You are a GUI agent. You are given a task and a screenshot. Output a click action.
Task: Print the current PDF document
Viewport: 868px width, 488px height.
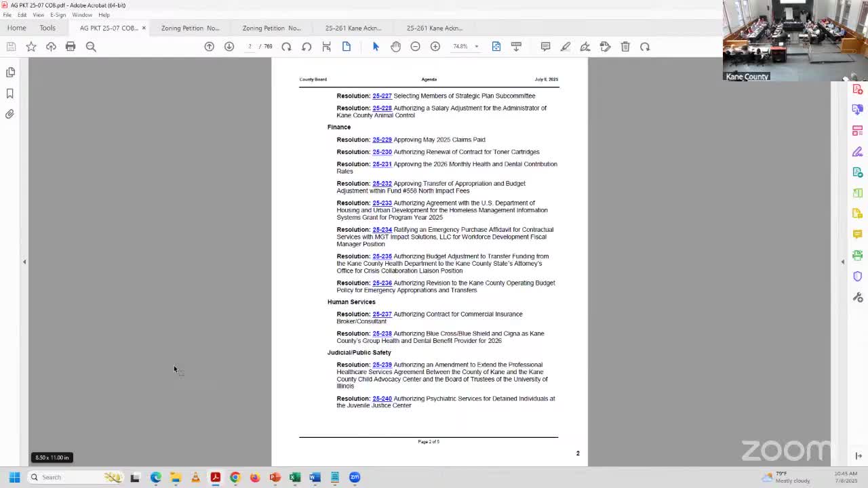[x=71, y=46]
